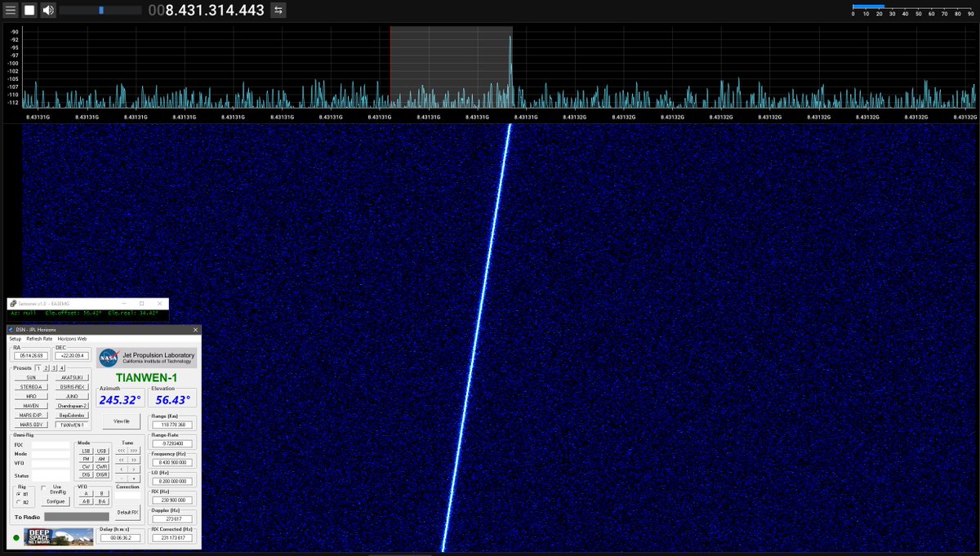Image resolution: width=980 pixels, height=556 pixels.
Task: Choose the MAVEN preset
Action: pos(31,406)
